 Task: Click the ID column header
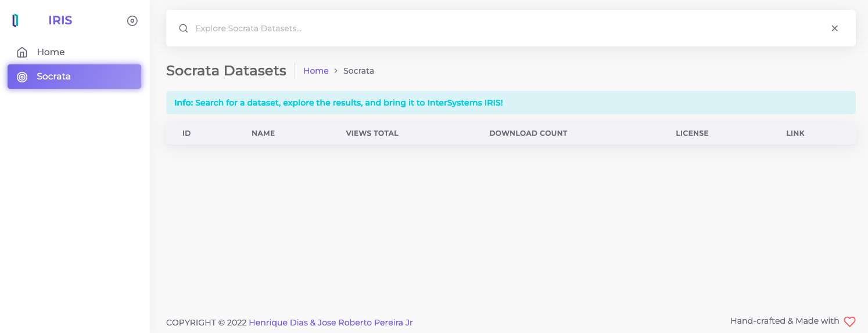[x=186, y=133]
